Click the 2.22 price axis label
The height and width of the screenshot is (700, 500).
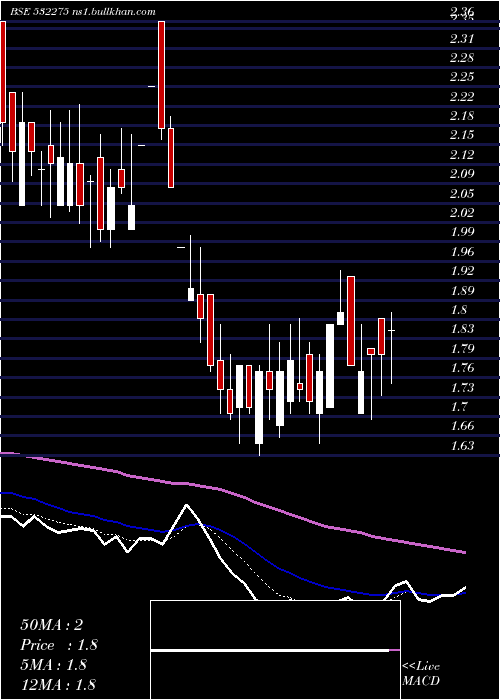(462, 97)
